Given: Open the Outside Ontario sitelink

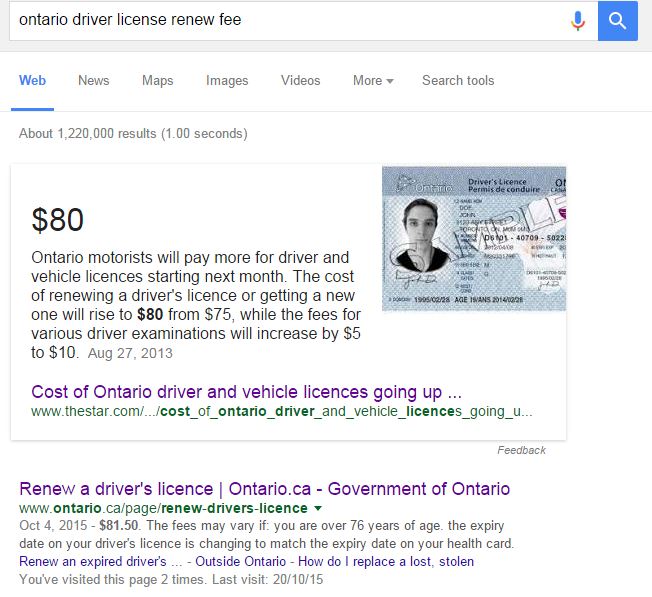Looking at the screenshot, I should pyautogui.click(x=240, y=562).
